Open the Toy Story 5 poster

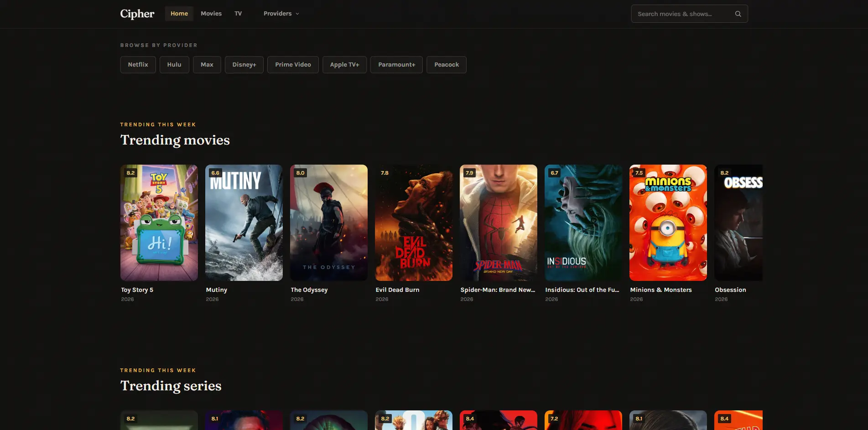[x=159, y=223]
